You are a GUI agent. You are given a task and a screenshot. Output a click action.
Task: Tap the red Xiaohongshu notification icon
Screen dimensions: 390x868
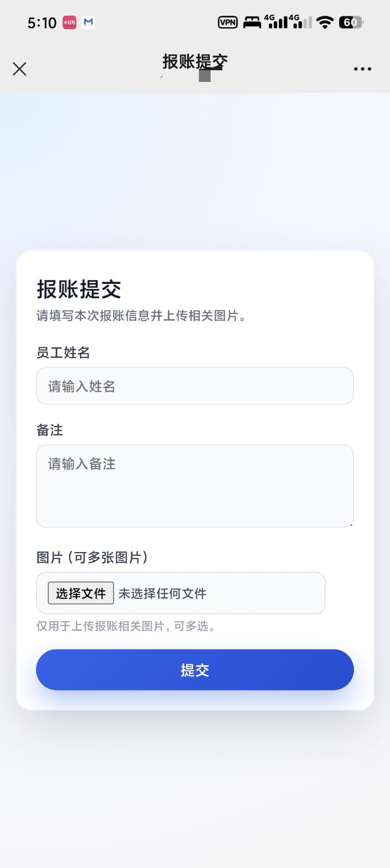point(70,22)
